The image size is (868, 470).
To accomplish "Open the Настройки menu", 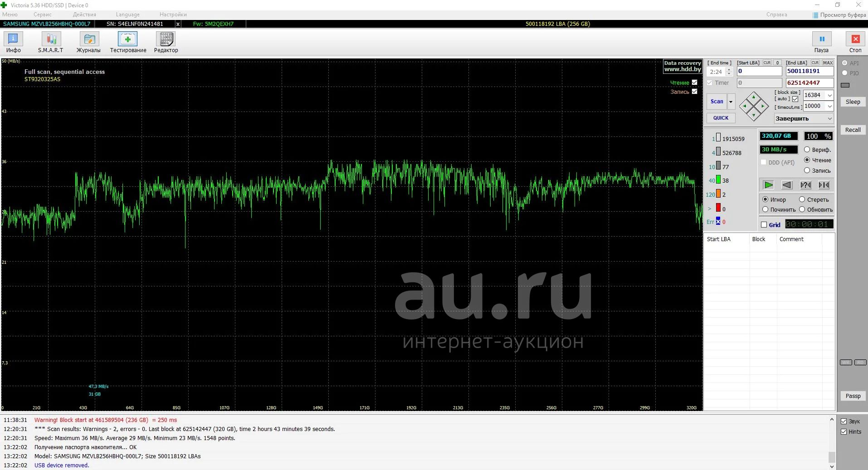I will [173, 15].
